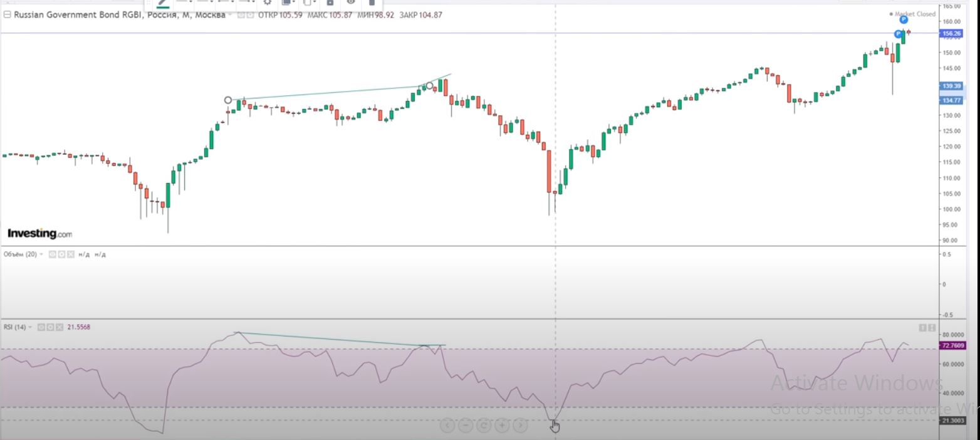This screenshot has height=440, width=980.
Task: Lock the selected trend line
Action: (x=330, y=3)
